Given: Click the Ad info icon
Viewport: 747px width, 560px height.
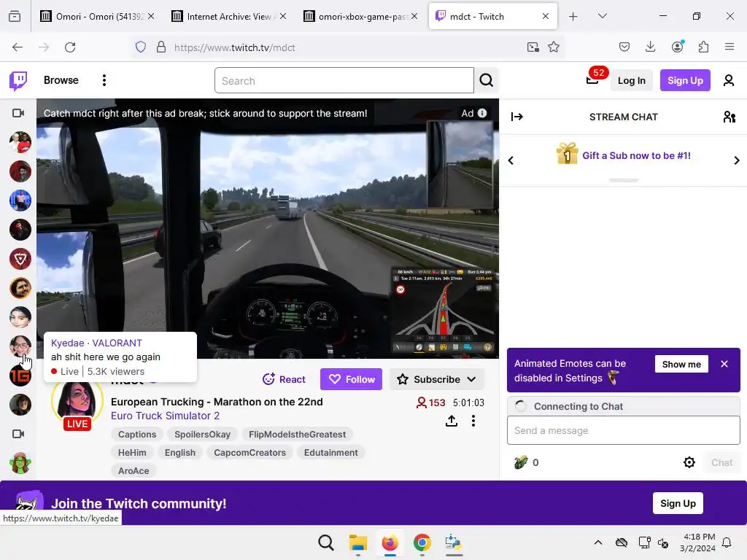Looking at the screenshot, I should [x=482, y=113].
